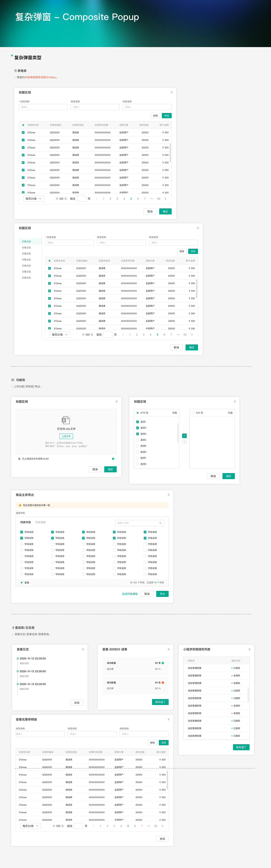Click the document icon beside 已上传成功文件名称.XLSX
The image size is (271, 868).
pos(19,459)
